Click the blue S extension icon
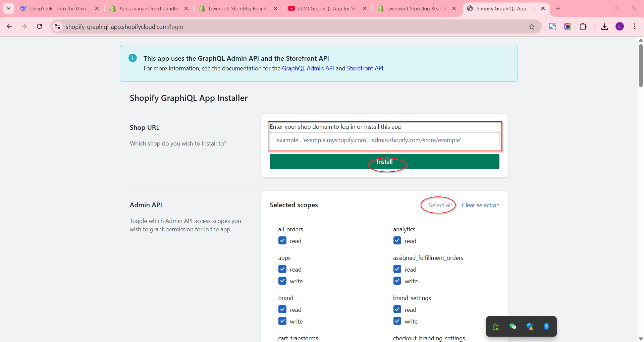 (552, 26)
